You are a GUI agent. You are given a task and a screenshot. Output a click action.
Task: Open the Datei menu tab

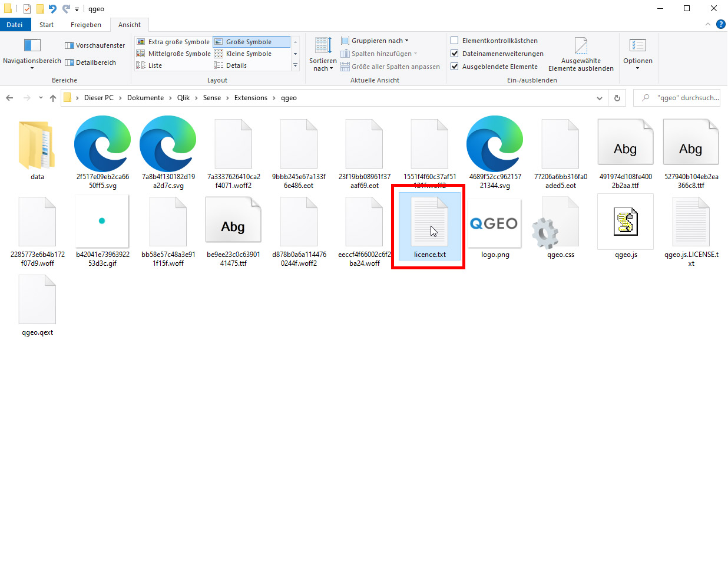[x=15, y=25]
